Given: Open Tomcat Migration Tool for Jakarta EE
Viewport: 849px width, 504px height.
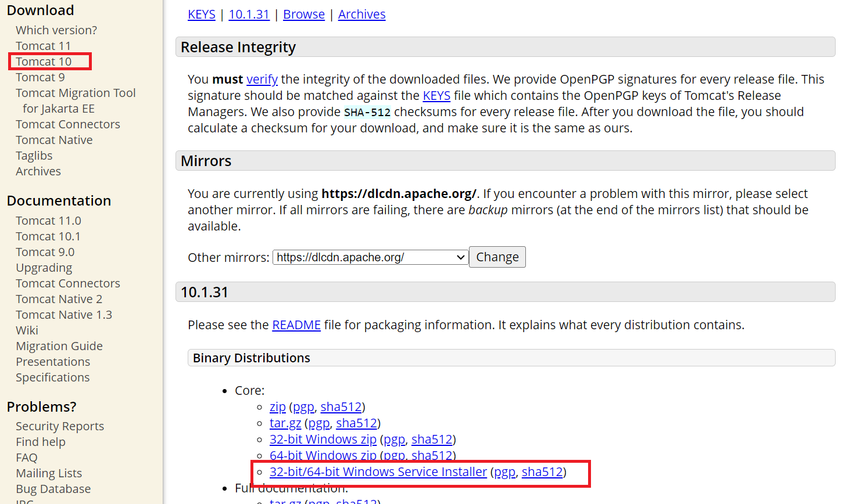Looking at the screenshot, I should 76,100.
